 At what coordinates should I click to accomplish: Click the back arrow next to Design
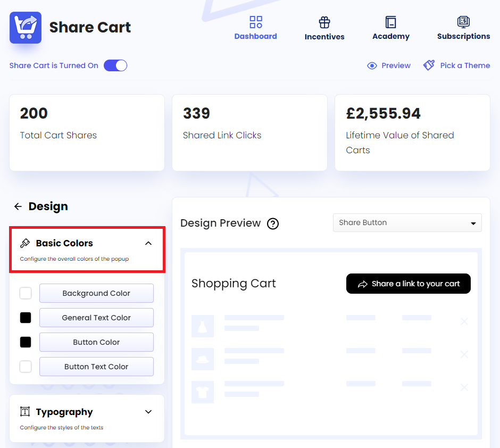[x=18, y=206]
